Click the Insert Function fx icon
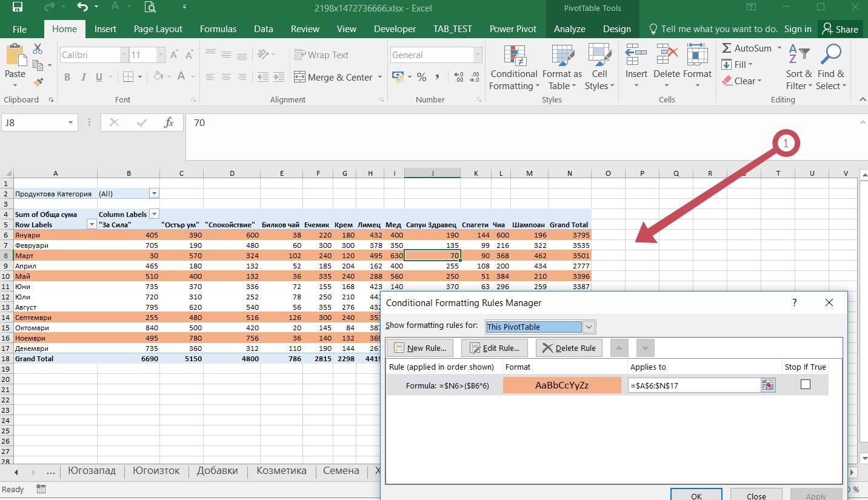The width and height of the screenshot is (868, 500). (x=169, y=122)
